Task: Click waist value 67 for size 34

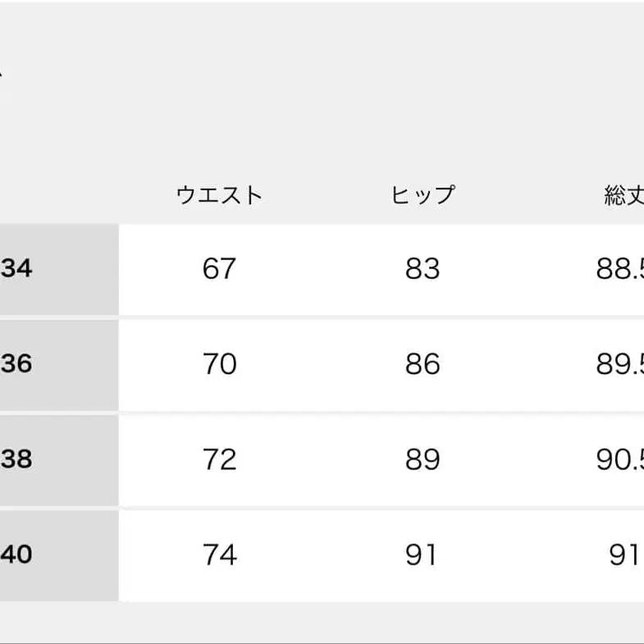Action: tap(219, 268)
